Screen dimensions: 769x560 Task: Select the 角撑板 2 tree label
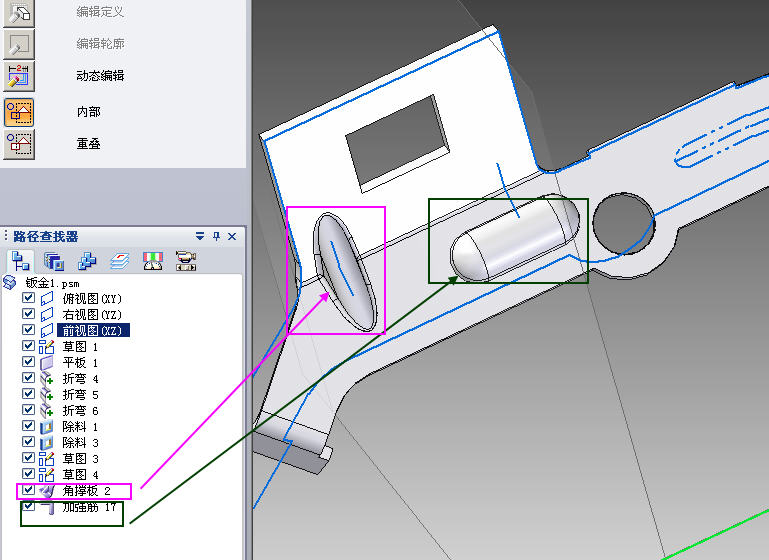(86, 490)
